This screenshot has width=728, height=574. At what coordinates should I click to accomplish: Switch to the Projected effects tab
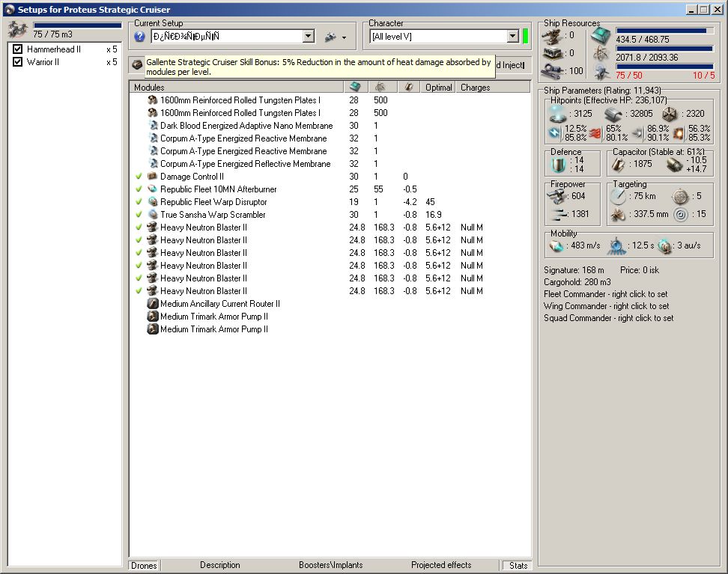point(441,565)
